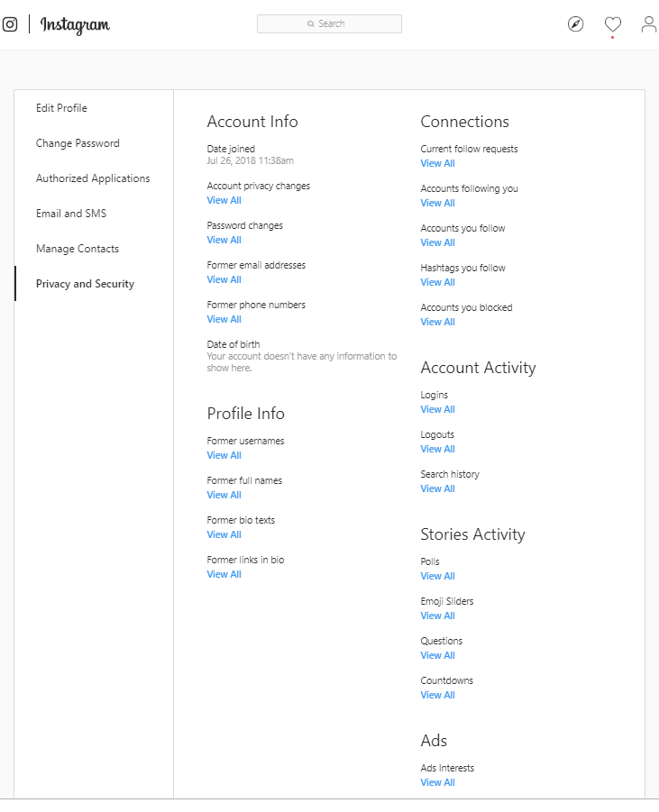Select Change Password in sidebar
This screenshot has height=812, width=659.
point(78,143)
